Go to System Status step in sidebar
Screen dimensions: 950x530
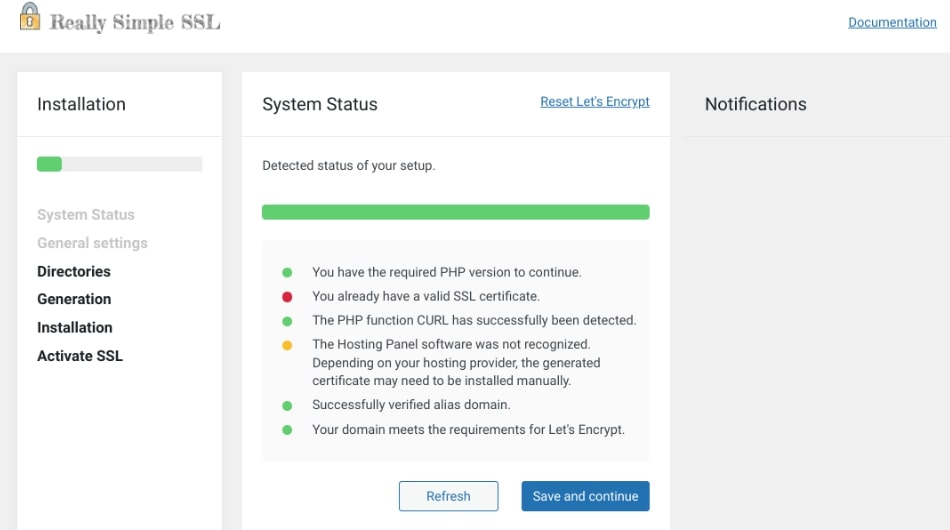[86, 215]
